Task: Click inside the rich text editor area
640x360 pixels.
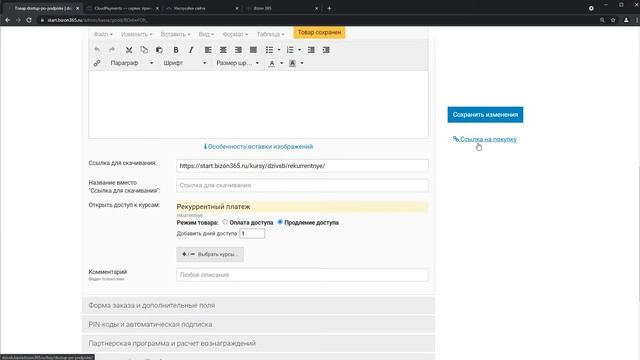Action: pyautogui.click(x=258, y=104)
